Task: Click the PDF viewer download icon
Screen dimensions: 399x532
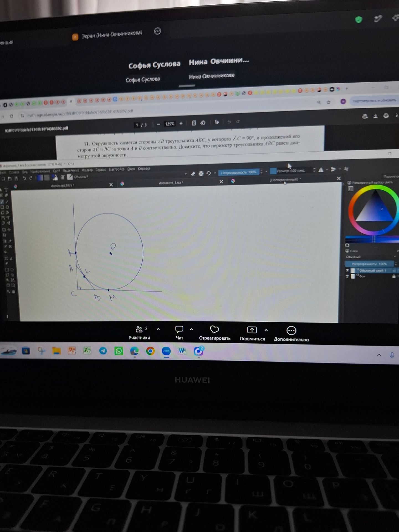Action: point(375,116)
